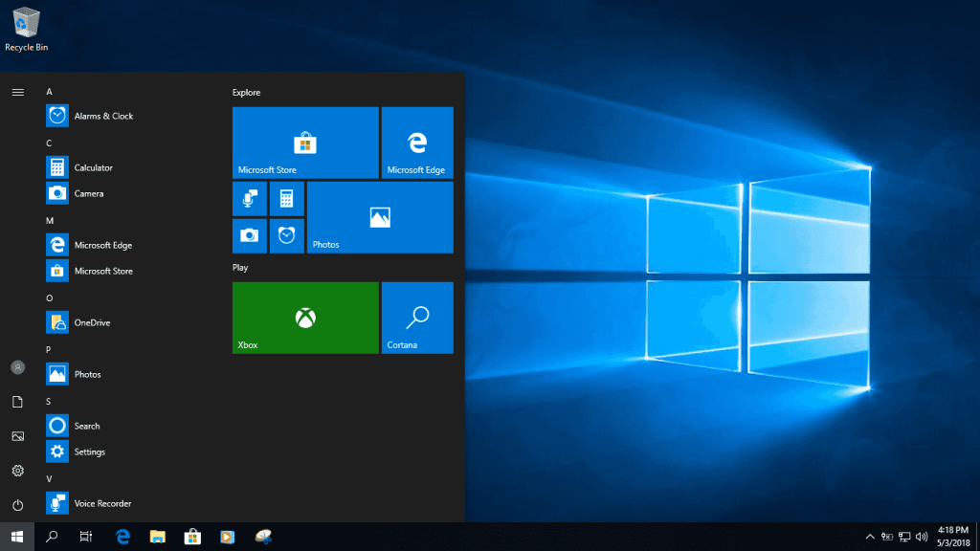Image resolution: width=980 pixels, height=551 pixels.
Task: Click the Play tile group title
Action: [240, 268]
